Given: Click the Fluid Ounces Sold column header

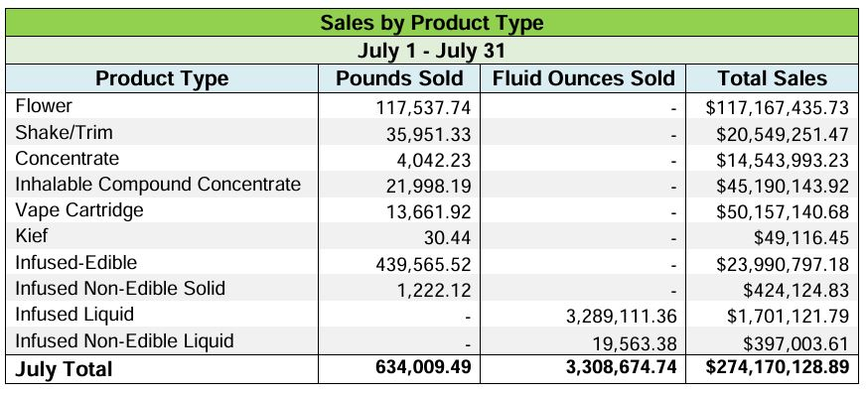Looking at the screenshot, I should 583,78.
